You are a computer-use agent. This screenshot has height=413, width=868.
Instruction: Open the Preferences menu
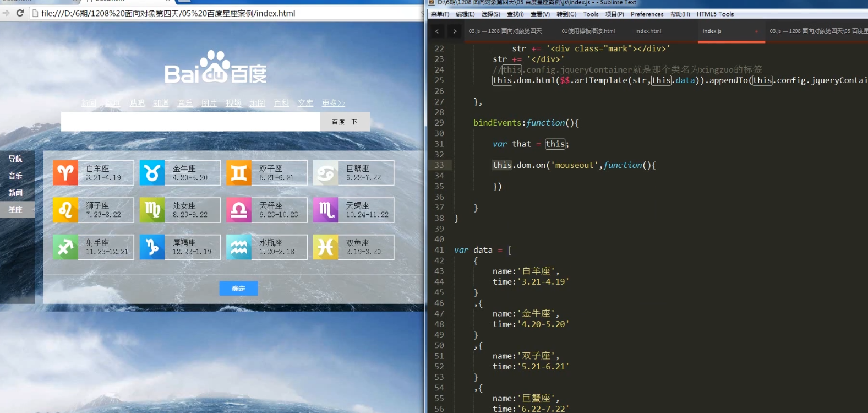pos(647,14)
